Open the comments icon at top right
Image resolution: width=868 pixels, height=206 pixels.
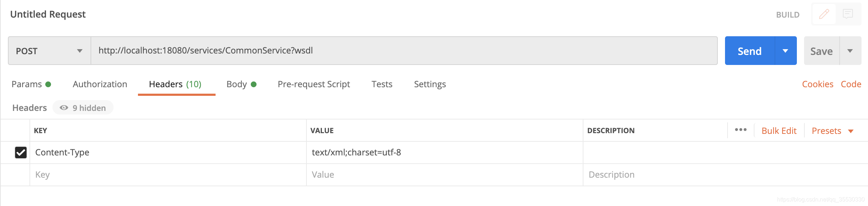click(848, 14)
